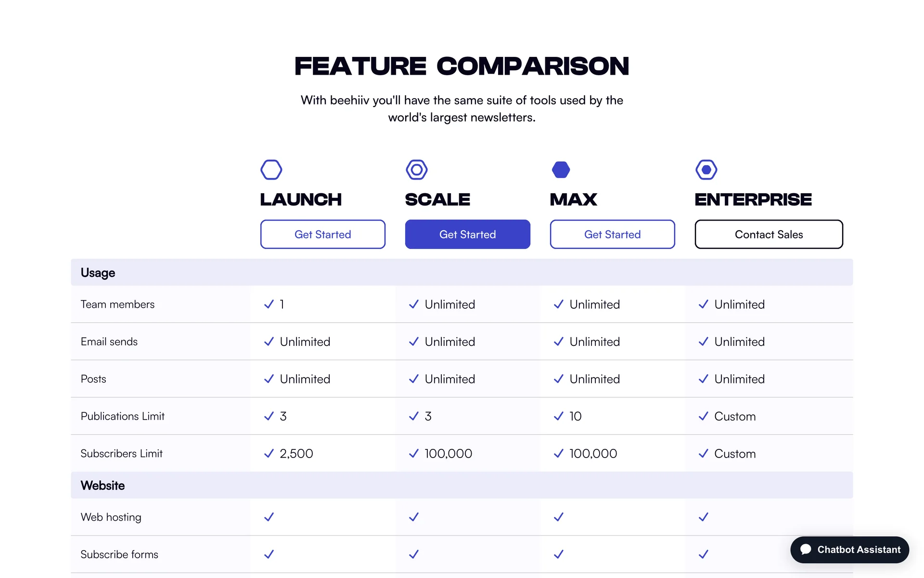This screenshot has height=578, width=924.
Task: Click the Launch plan hexagon icon
Action: [x=271, y=170]
